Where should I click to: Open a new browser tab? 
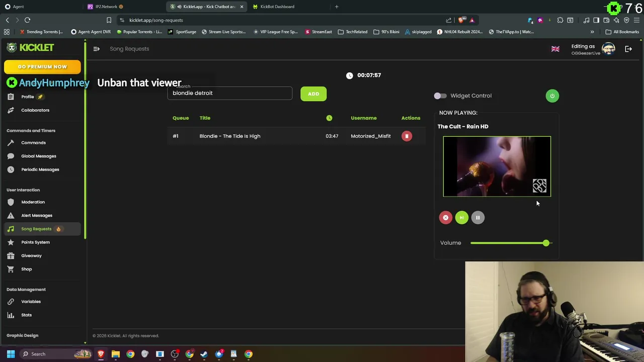tap(337, 7)
